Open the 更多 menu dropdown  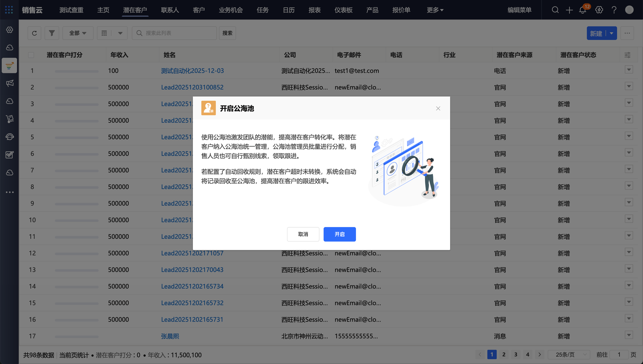click(x=435, y=10)
